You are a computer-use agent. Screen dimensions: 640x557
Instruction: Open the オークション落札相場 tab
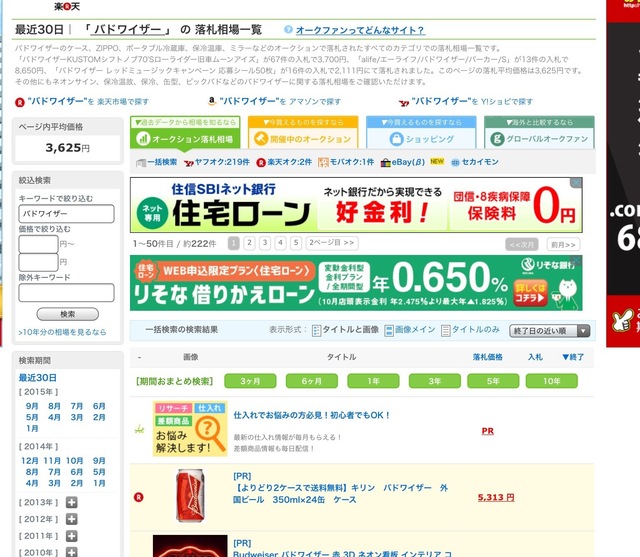(185, 133)
